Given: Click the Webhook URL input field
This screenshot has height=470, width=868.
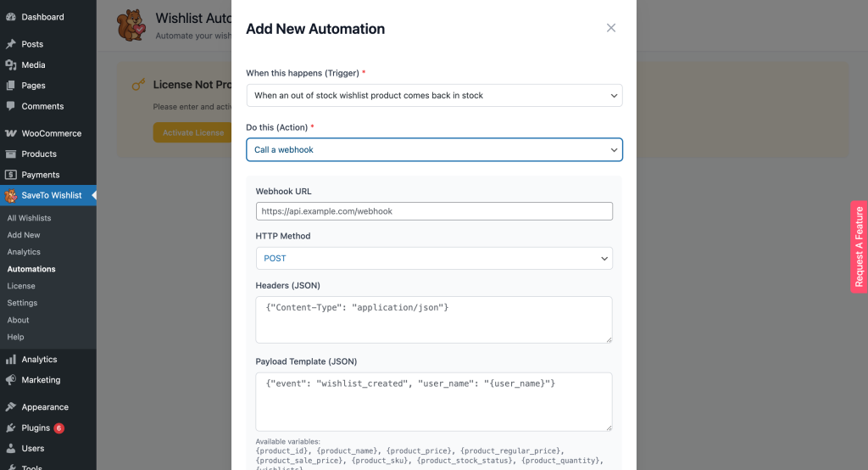Looking at the screenshot, I should point(434,211).
